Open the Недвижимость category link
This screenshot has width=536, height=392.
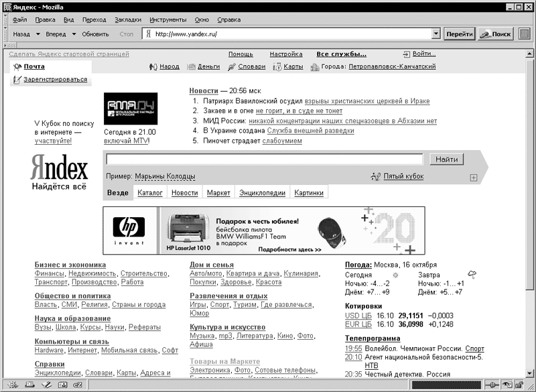(92, 273)
